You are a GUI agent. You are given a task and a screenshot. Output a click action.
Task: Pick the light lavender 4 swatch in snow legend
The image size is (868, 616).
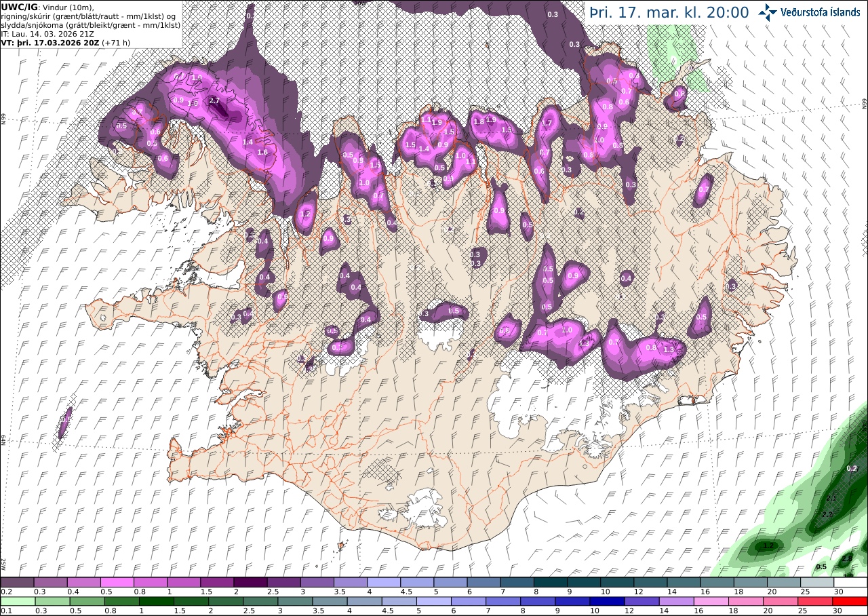tap(384, 582)
